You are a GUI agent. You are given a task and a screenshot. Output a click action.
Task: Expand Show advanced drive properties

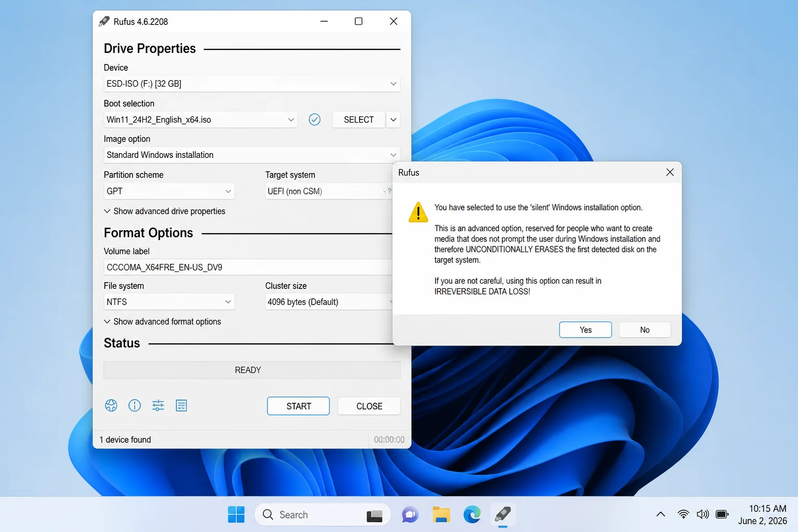[x=165, y=211]
